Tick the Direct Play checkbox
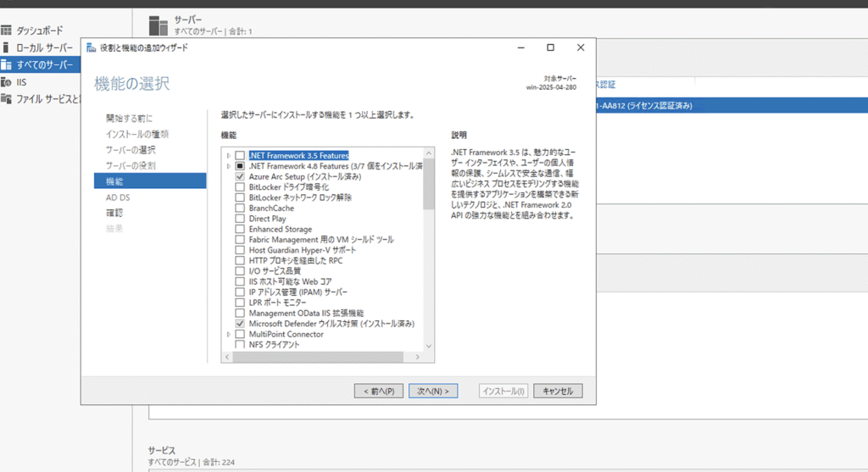Viewport: 868px width, 472px height. [240, 219]
